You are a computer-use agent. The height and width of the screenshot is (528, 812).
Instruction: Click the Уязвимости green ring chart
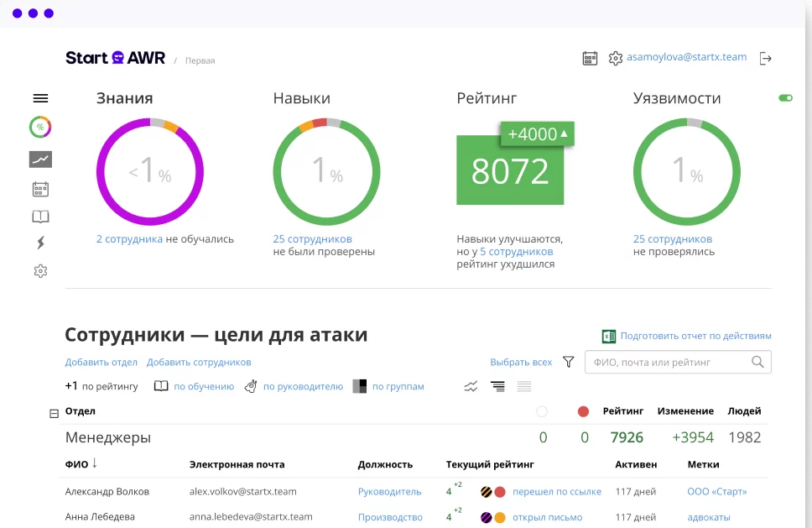point(687,171)
